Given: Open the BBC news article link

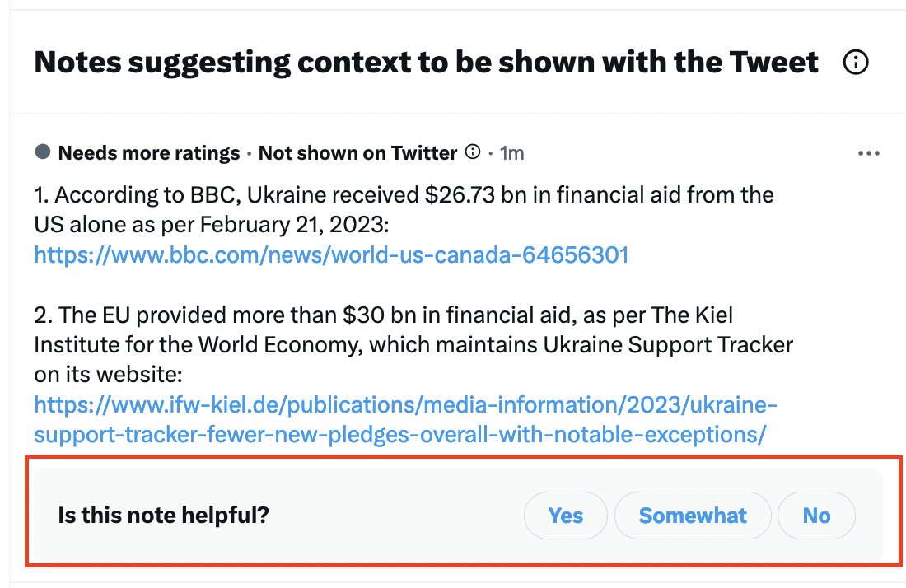Looking at the screenshot, I should pos(331,254).
